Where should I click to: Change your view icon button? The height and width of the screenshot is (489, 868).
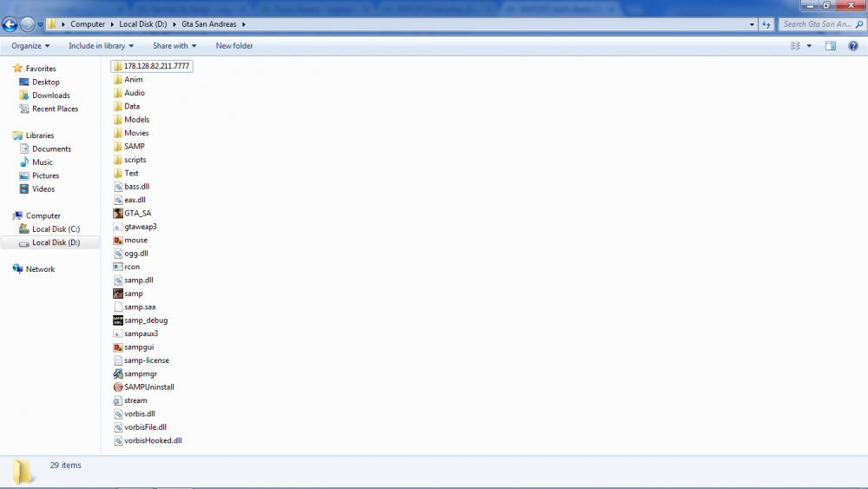795,46
